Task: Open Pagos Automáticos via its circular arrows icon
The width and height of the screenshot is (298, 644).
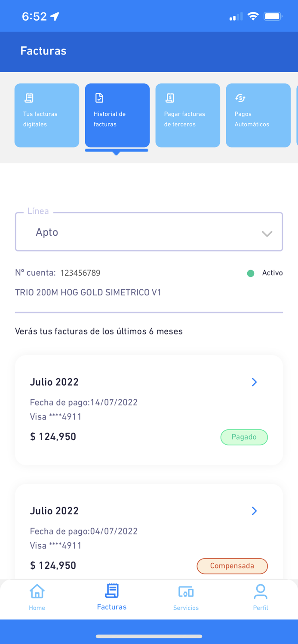Action: tap(240, 97)
